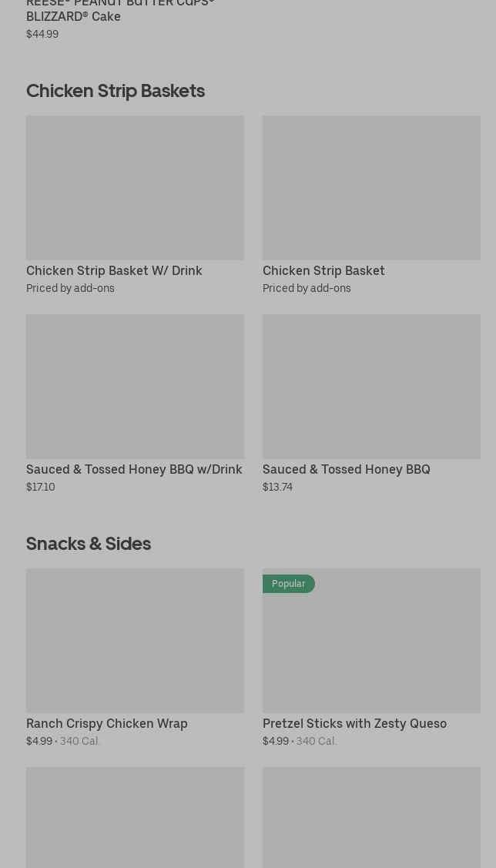Open Pretzel Sticks with Zesty Queso image
The image size is (496, 868).
coord(371,647)
